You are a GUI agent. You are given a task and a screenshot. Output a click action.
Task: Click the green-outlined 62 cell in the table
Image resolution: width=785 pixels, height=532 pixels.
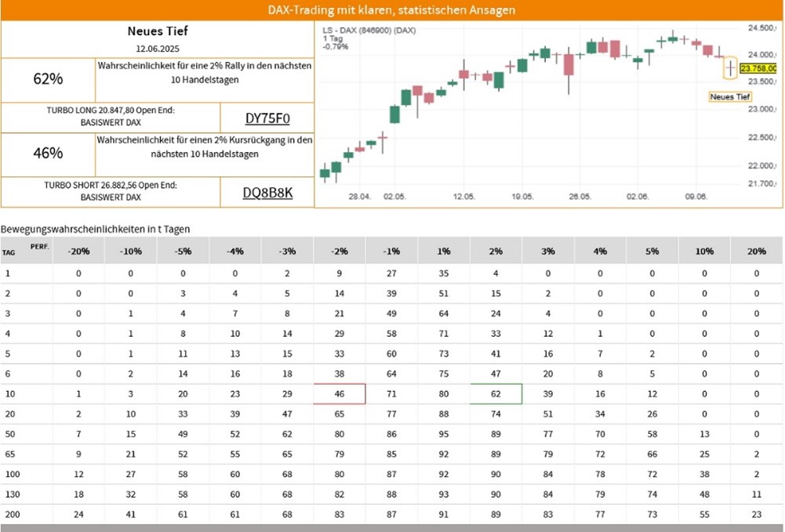click(496, 394)
